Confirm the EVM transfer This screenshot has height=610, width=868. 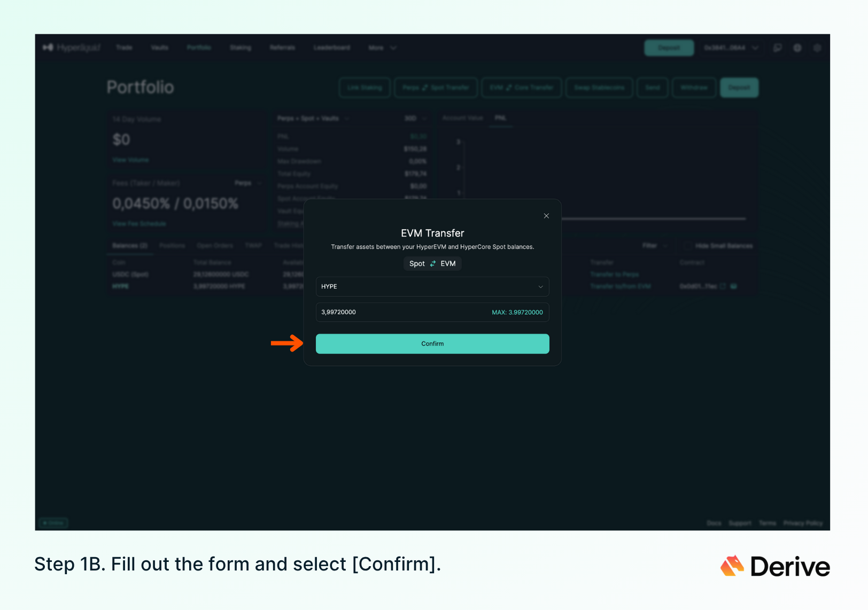pyautogui.click(x=432, y=344)
